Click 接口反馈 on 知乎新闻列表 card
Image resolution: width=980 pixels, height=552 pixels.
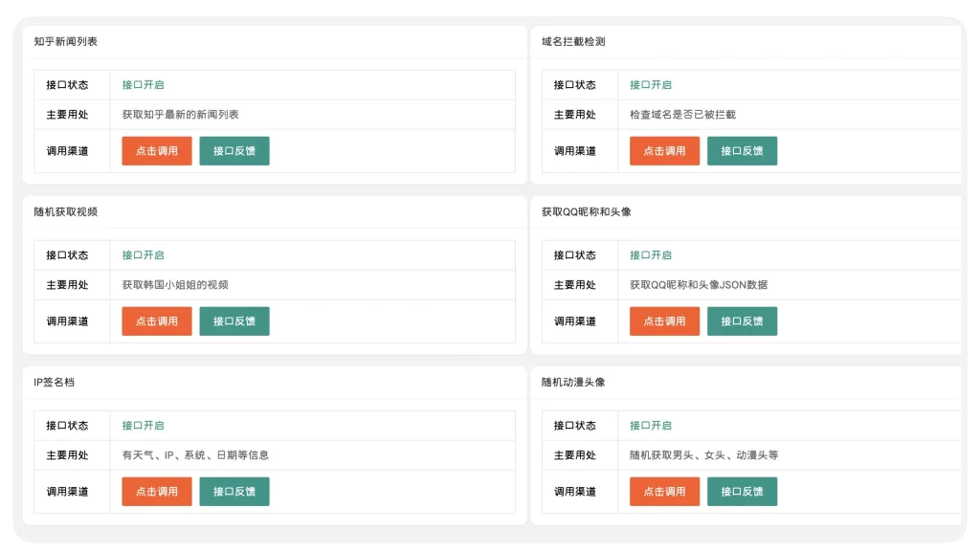tap(234, 150)
